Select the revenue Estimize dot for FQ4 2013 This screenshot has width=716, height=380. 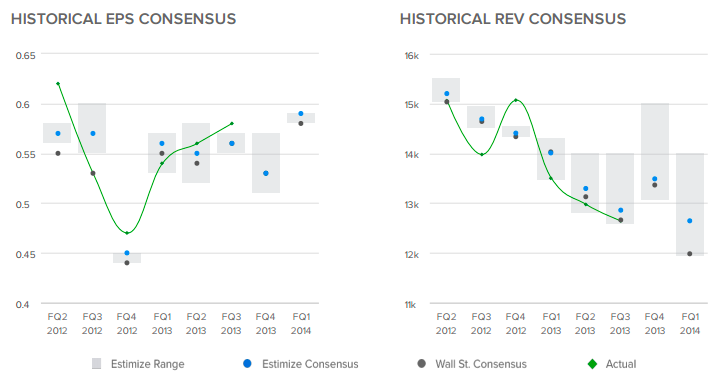coord(655,179)
